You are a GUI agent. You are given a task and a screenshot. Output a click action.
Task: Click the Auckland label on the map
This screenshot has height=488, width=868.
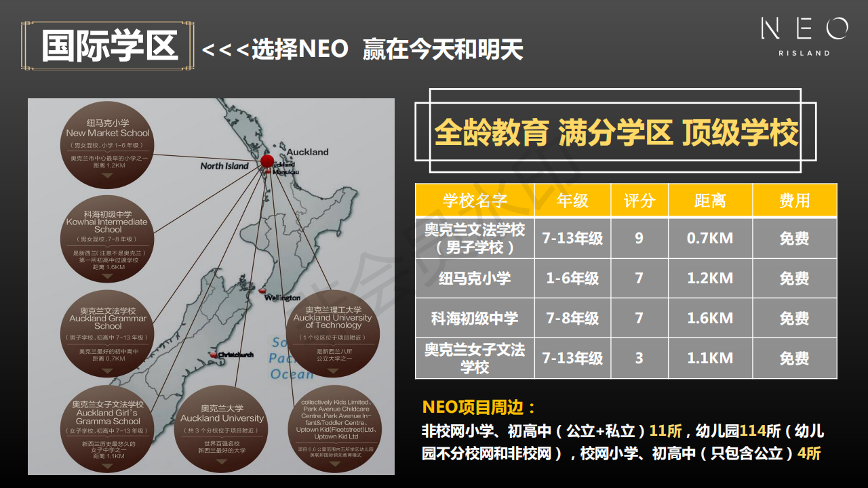(307, 152)
